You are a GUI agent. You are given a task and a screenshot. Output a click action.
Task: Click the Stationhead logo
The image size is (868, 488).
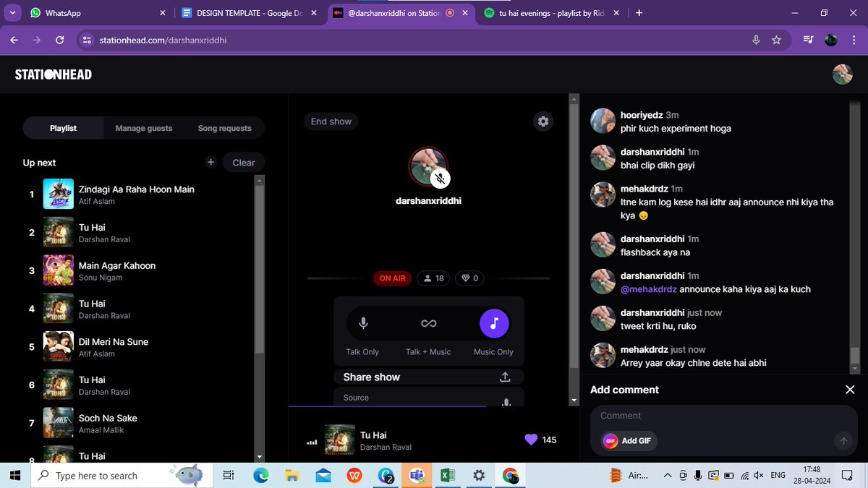pyautogui.click(x=54, y=74)
